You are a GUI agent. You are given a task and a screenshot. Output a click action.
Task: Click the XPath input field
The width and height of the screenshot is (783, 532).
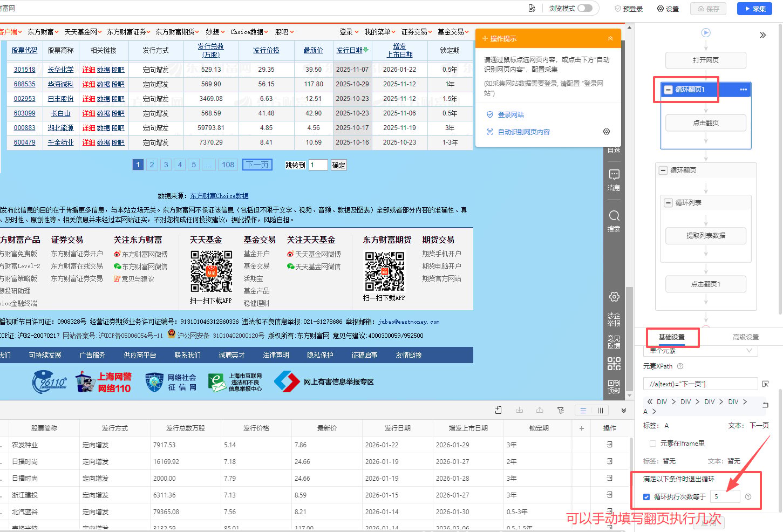(x=700, y=384)
